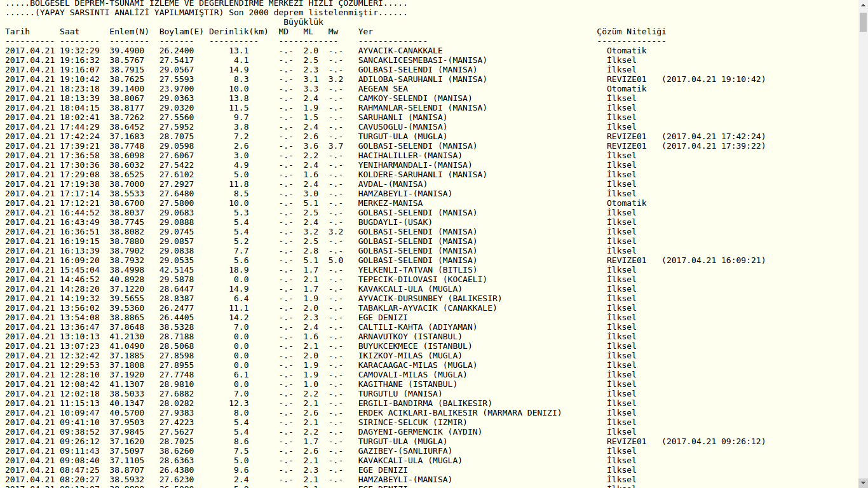Image resolution: width=868 pixels, height=488 pixels.
Task: Click the 'Derinlik(km)' column header
Action: click(x=238, y=32)
